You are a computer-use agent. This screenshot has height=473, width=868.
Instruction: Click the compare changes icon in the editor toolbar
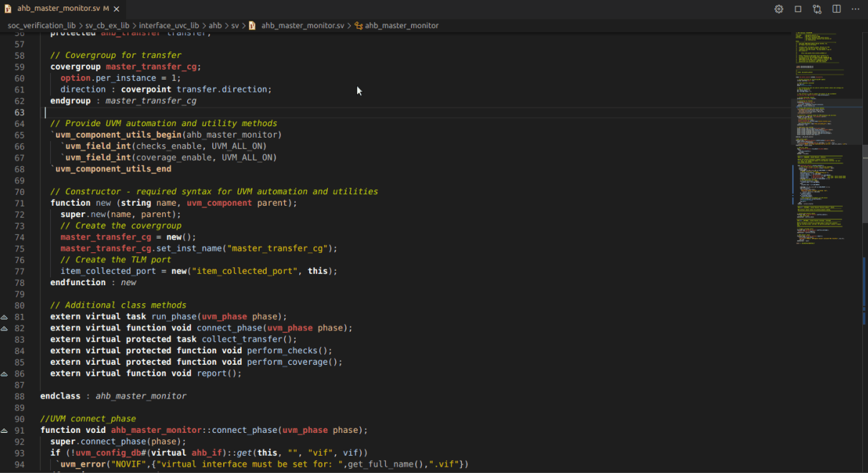pyautogui.click(x=817, y=9)
